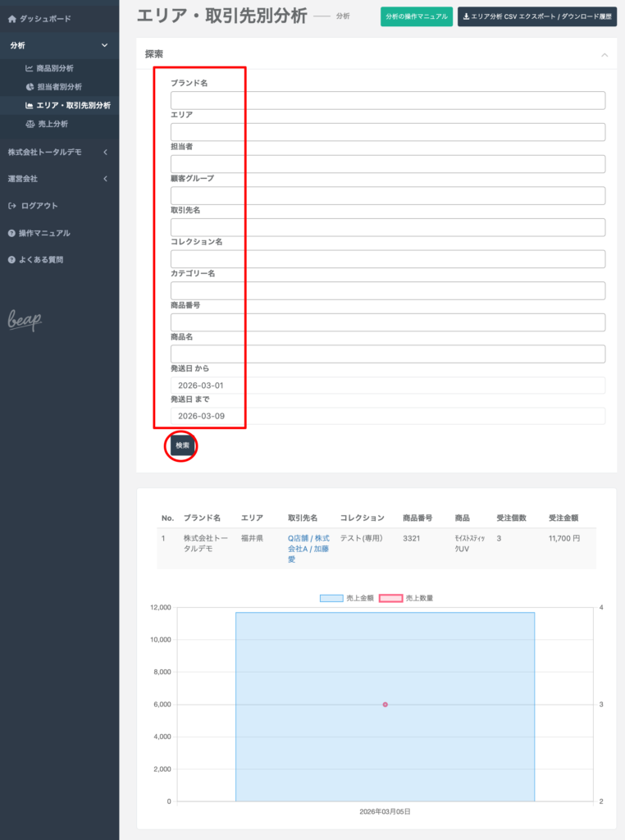Click the beap logo in the sidebar
The height and width of the screenshot is (840, 625).
tap(25, 321)
